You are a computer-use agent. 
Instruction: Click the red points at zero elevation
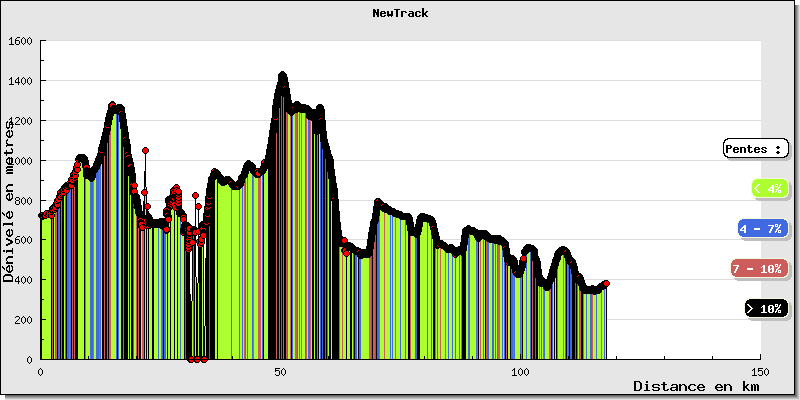tap(197, 359)
